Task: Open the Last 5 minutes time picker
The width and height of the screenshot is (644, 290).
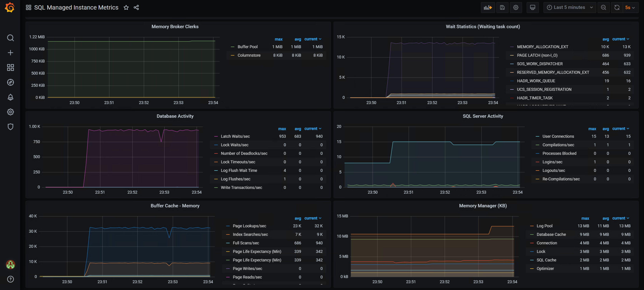Action: [570, 8]
